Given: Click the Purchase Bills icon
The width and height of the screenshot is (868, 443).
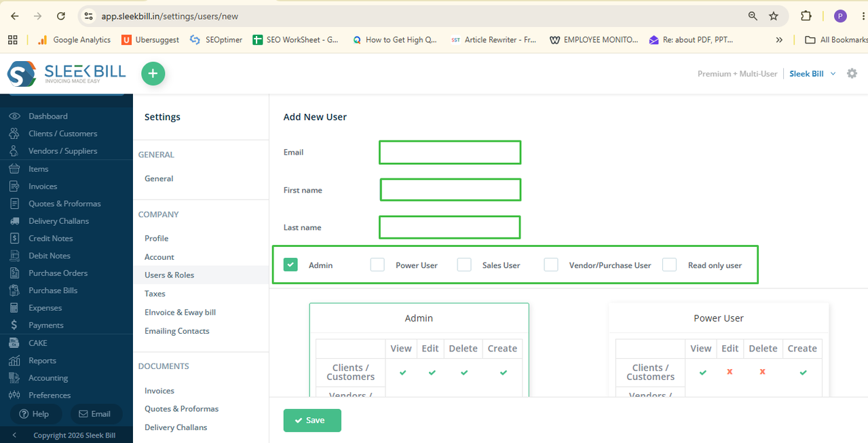Looking at the screenshot, I should (x=14, y=290).
